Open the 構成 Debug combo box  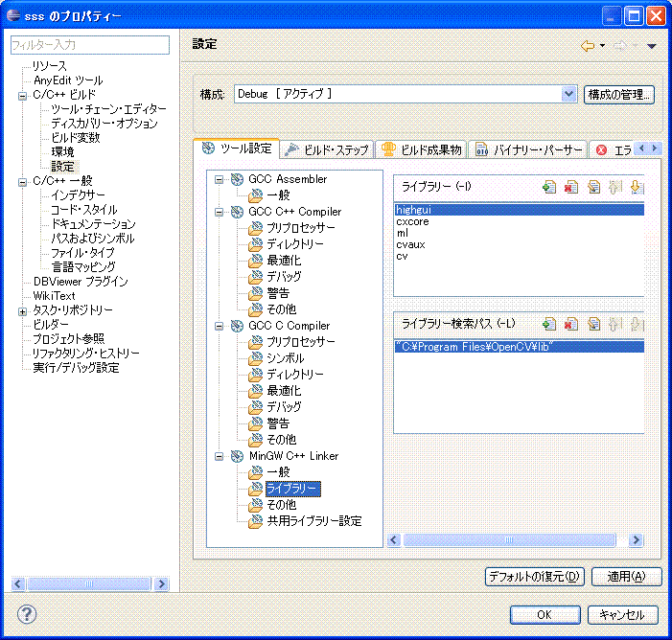pos(405,94)
